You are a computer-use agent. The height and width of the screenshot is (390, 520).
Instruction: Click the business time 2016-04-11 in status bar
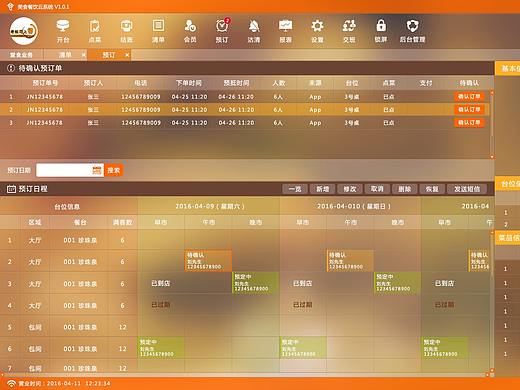click(x=63, y=383)
